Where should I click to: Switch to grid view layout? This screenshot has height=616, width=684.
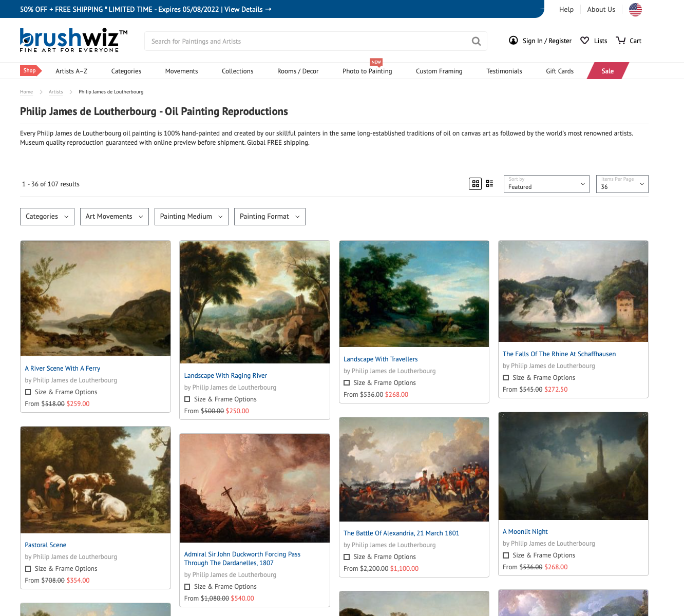[476, 184]
